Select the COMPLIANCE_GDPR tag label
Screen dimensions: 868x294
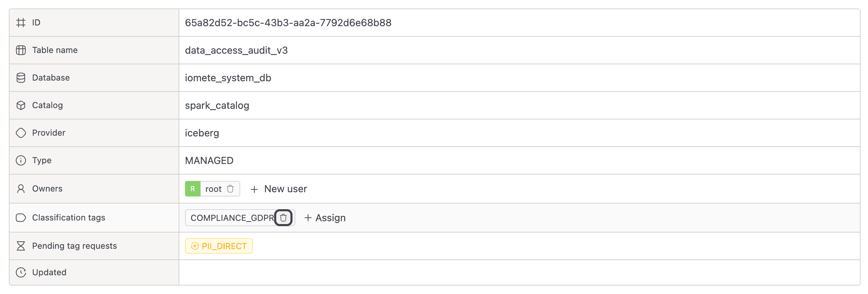232,218
